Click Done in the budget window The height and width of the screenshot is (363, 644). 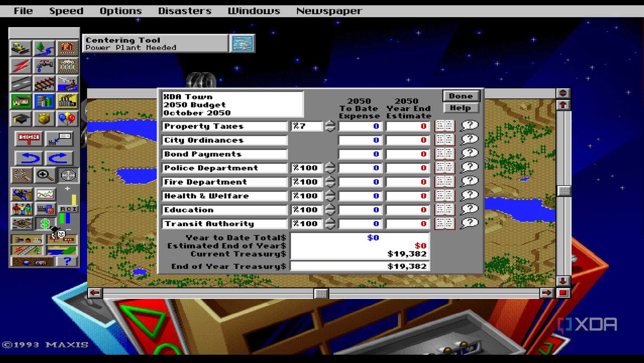coord(461,96)
